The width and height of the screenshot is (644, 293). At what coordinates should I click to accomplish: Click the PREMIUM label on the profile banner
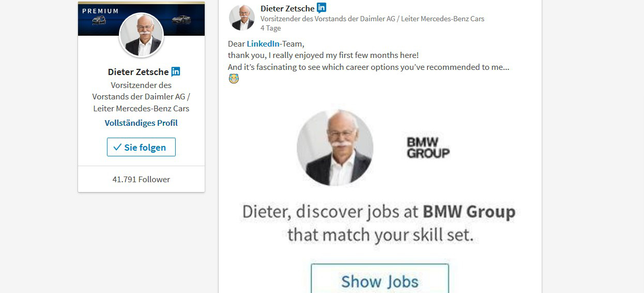tap(100, 11)
